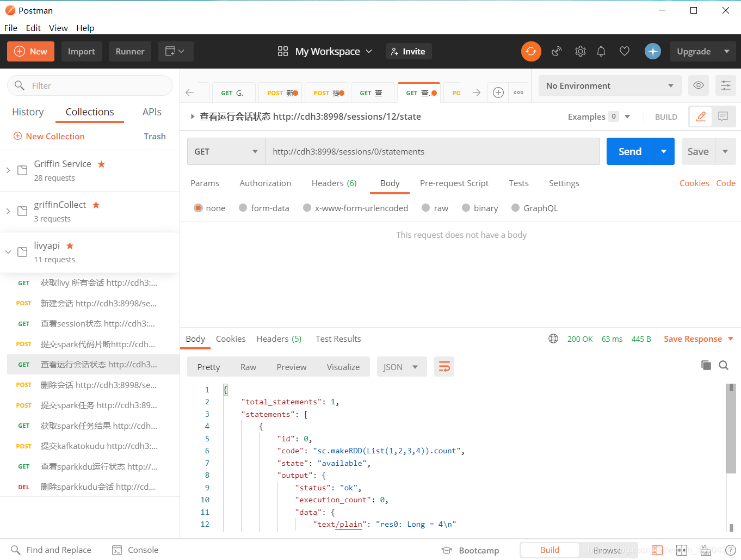Open the Headers (6) request tab
The width and height of the screenshot is (741, 560).
pyautogui.click(x=334, y=183)
